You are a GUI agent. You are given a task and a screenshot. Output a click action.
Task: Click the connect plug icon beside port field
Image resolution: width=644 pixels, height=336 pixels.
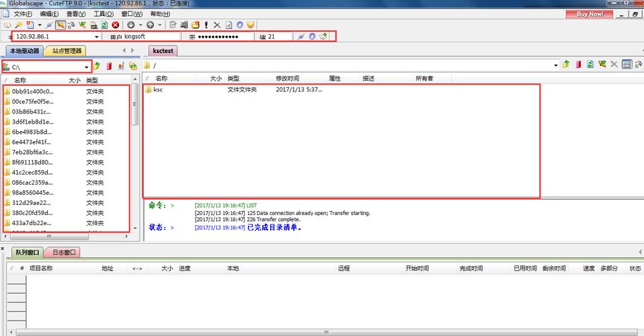pos(300,36)
